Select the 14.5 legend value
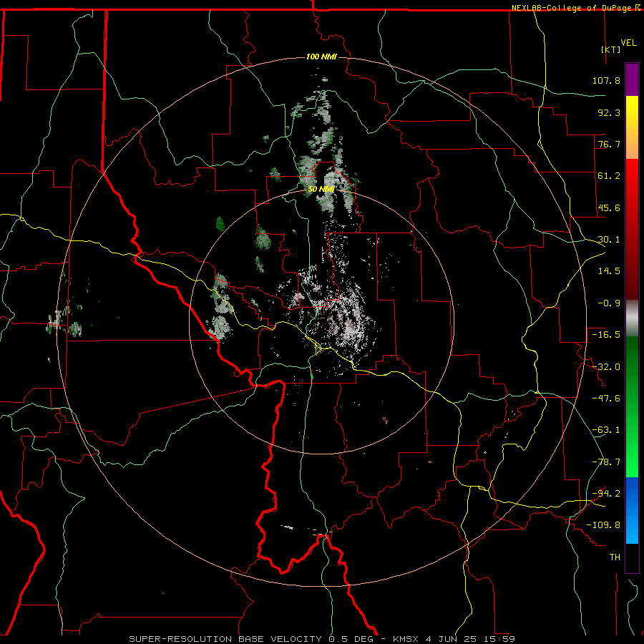 [x=609, y=271]
